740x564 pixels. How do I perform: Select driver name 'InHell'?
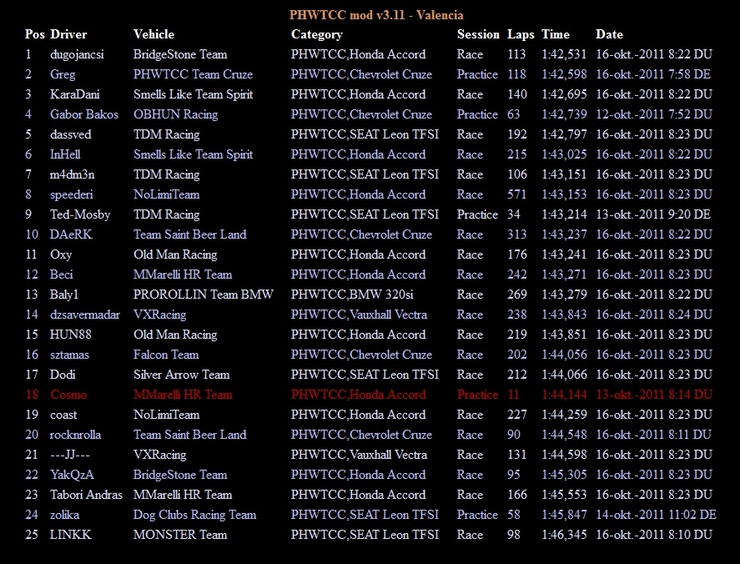coord(65,154)
